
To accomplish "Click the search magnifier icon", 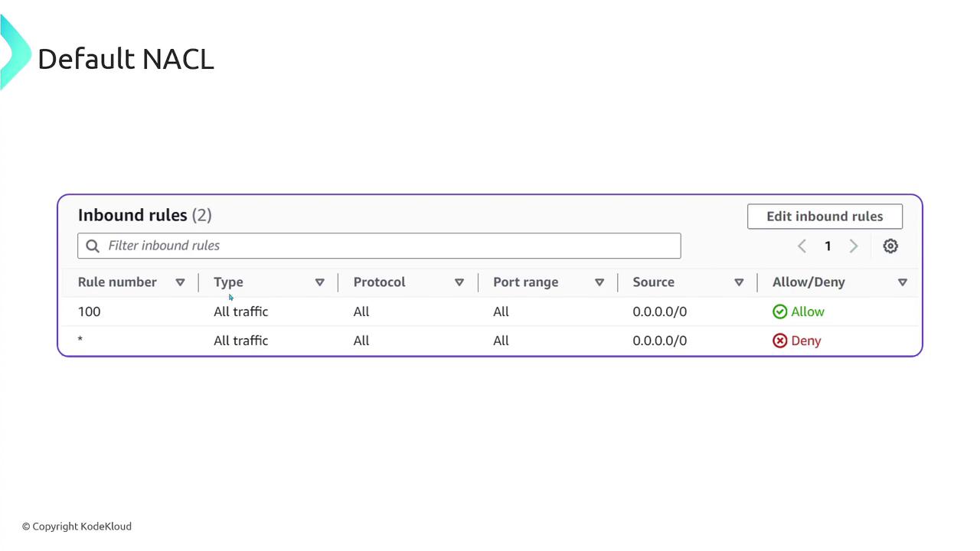I will pyautogui.click(x=93, y=246).
